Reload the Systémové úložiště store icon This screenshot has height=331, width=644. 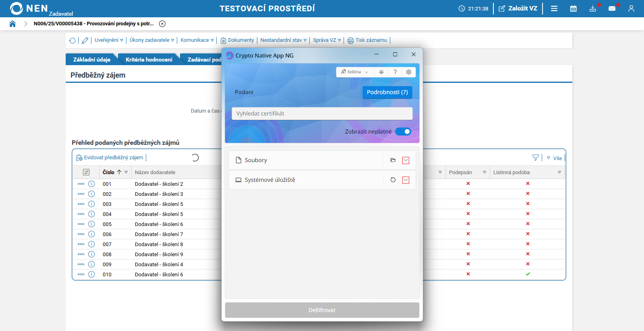393,180
